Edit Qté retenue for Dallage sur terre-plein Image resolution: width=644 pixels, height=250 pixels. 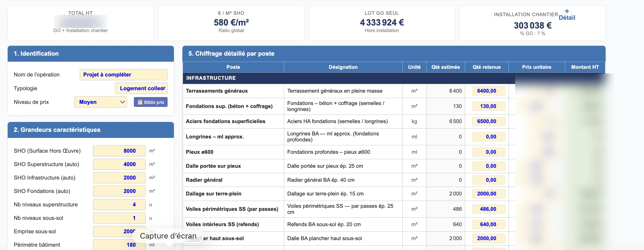pyautogui.click(x=488, y=194)
